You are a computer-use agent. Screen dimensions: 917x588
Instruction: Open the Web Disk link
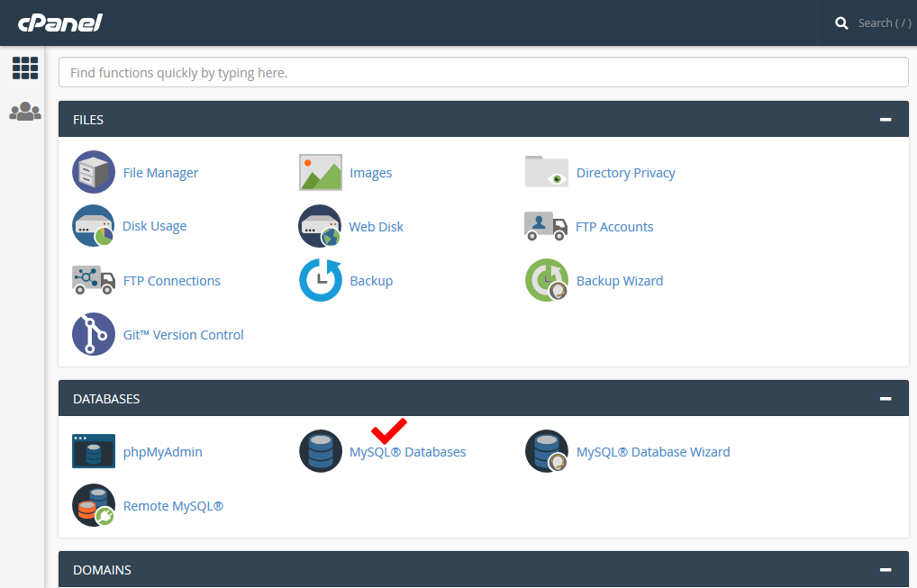click(x=376, y=227)
